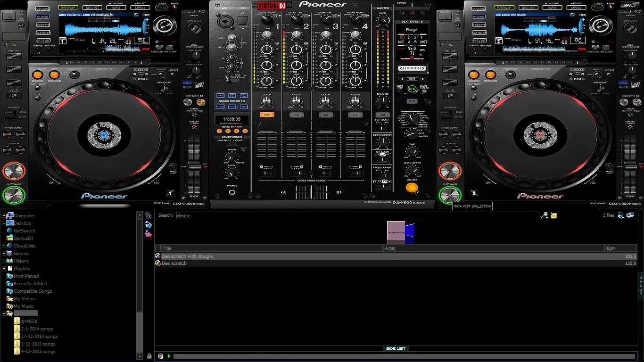Click the search options icon next to search field
The width and height of the screenshot is (644, 362).
tap(545, 215)
